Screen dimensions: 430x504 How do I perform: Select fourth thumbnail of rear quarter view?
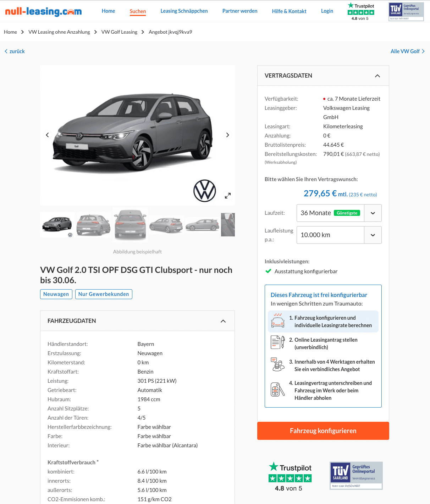coord(166,225)
